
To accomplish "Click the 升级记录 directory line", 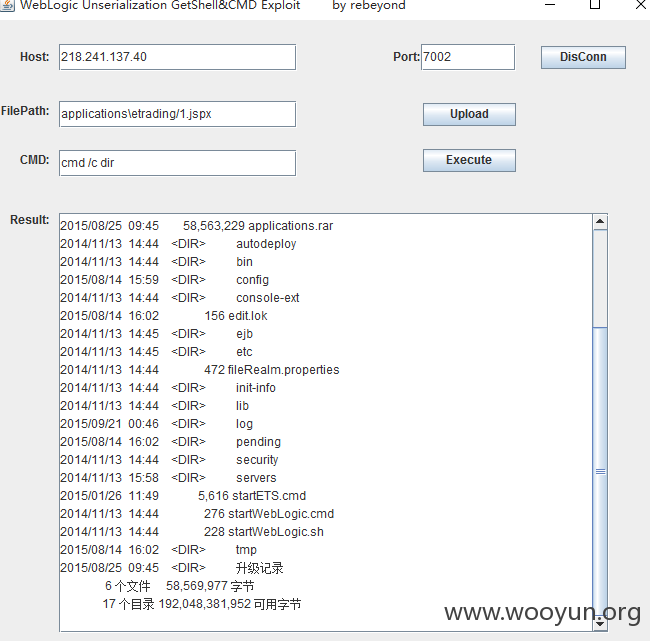I will [172, 568].
